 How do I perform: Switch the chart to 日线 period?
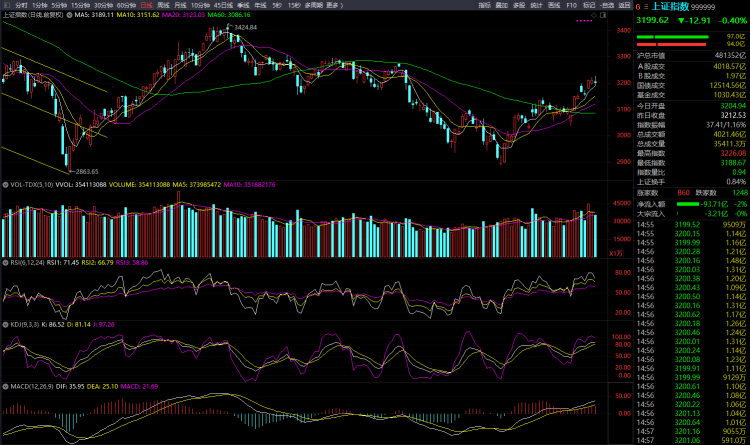coord(146,5)
